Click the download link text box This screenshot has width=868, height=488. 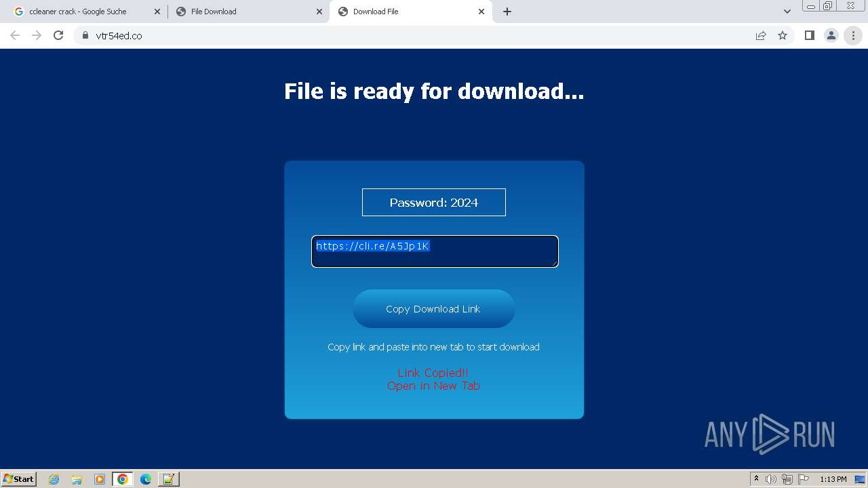(x=435, y=251)
